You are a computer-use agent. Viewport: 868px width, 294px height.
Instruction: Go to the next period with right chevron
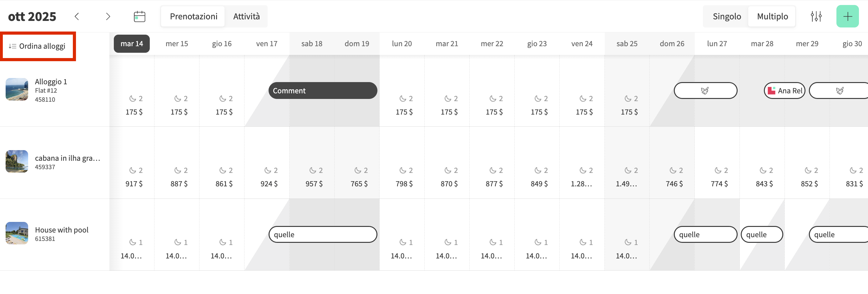click(x=108, y=17)
